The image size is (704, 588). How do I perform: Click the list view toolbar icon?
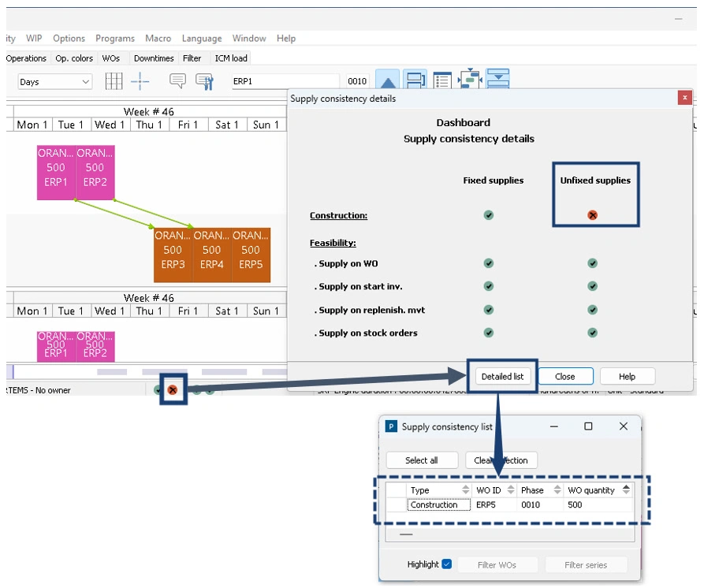pyautogui.click(x=442, y=81)
